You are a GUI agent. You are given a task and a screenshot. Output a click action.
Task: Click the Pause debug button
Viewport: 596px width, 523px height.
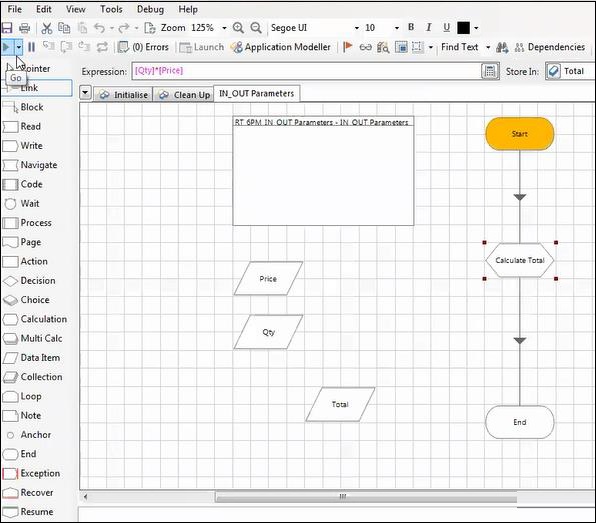pos(32,47)
